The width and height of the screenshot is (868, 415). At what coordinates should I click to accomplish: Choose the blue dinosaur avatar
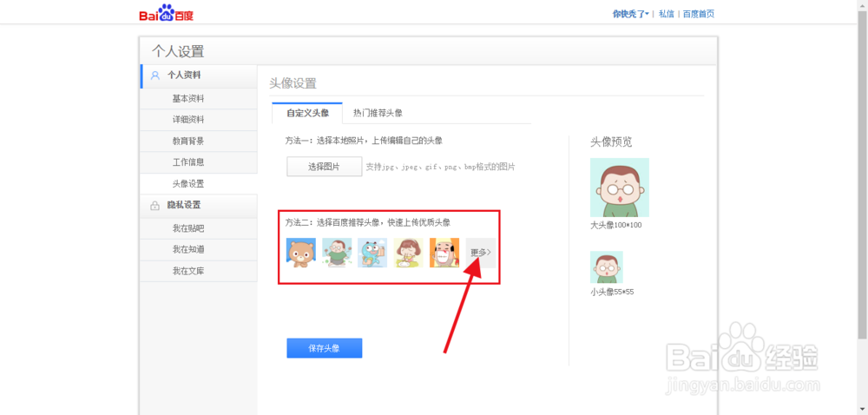click(372, 253)
